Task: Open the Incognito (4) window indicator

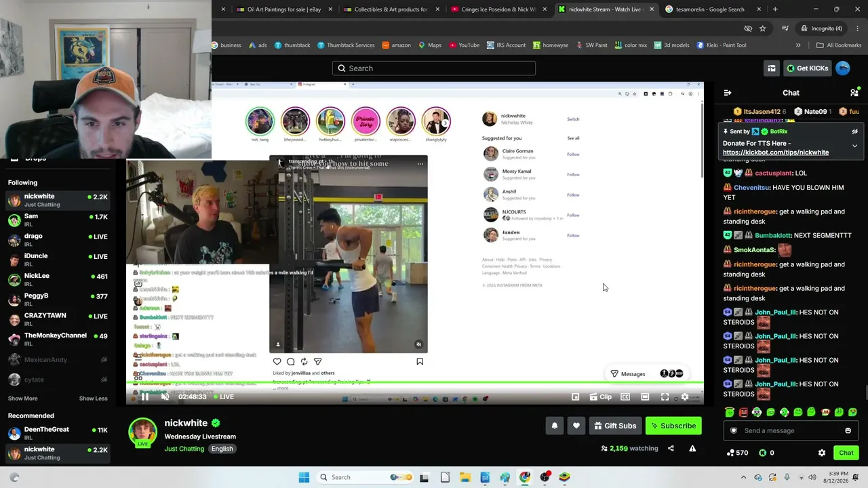Action: click(822, 28)
